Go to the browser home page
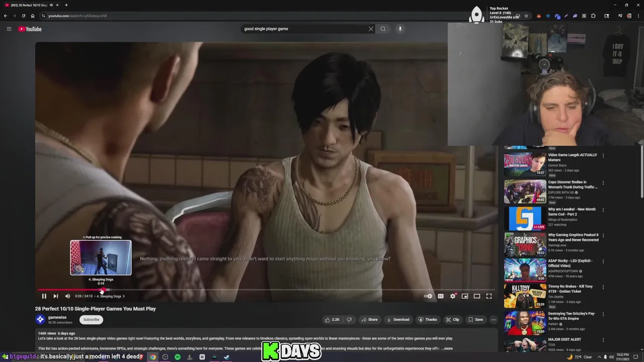The height and width of the screenshot is (362, 644). (x=33, y=16)
